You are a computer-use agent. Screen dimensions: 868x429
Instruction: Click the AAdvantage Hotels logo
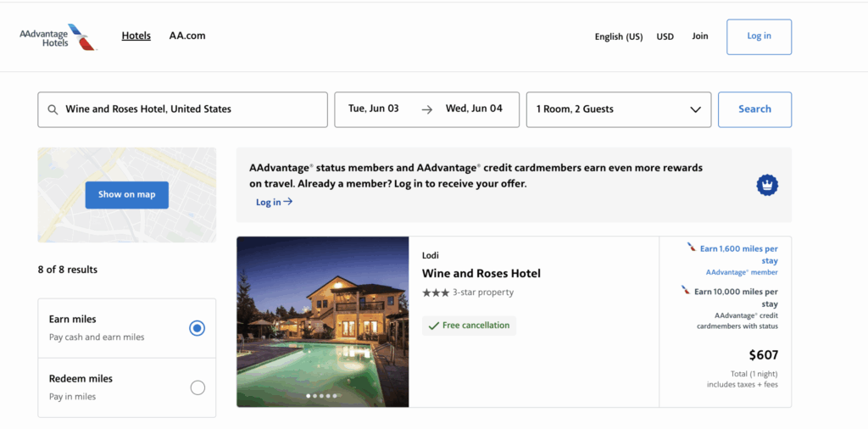point(58,37)
